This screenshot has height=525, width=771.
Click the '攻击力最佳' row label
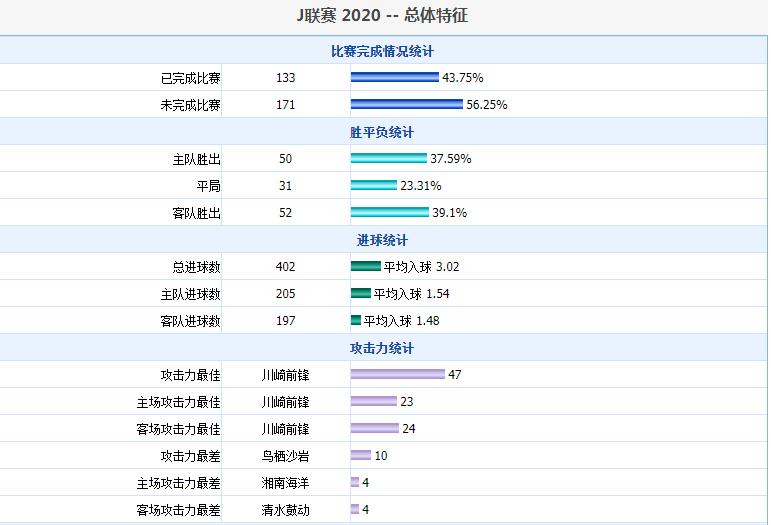[x=190, y=375]
